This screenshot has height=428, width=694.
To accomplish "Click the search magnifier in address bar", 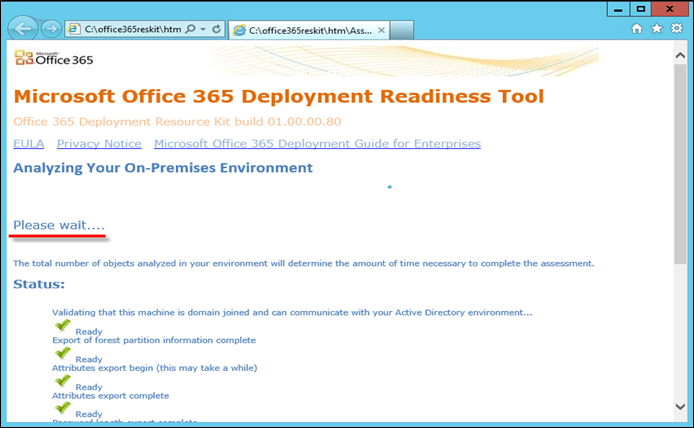I will (x=190, y=29).
